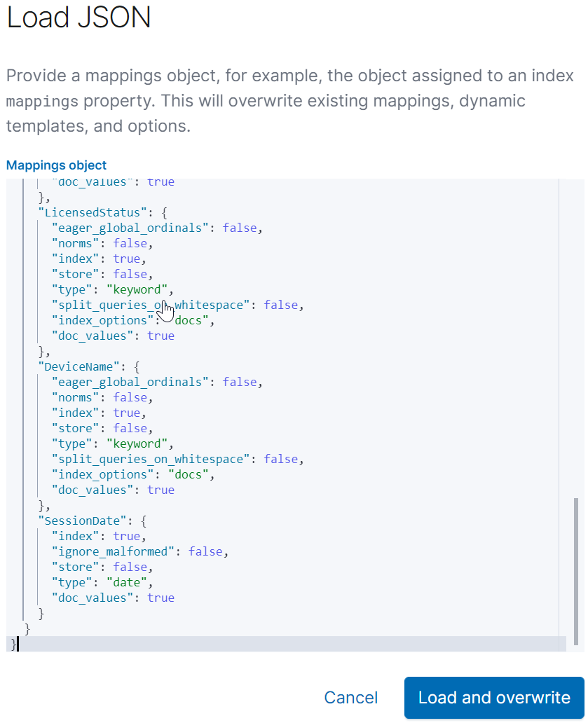Viewport: 588px width, 723px height.
Task: Click the final closing brace in the editor
Action: pos(13,644)
